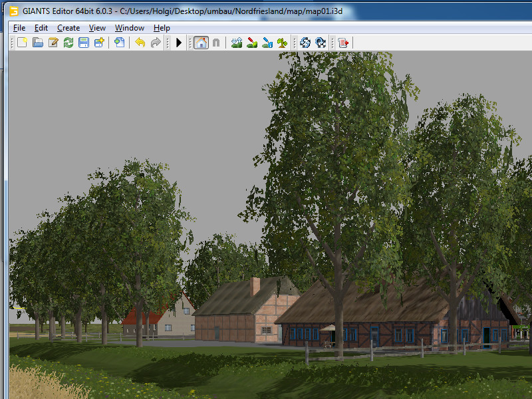Screen dimensions: 532x399
Task: Open the Help menu
Action: click(x=162, y=28)
